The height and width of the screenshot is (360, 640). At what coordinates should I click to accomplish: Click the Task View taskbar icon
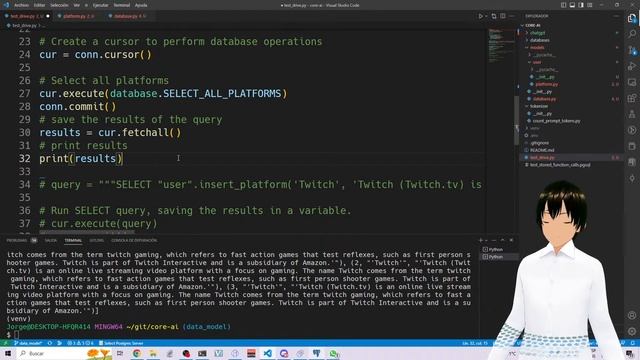click(x=120, y=353)
